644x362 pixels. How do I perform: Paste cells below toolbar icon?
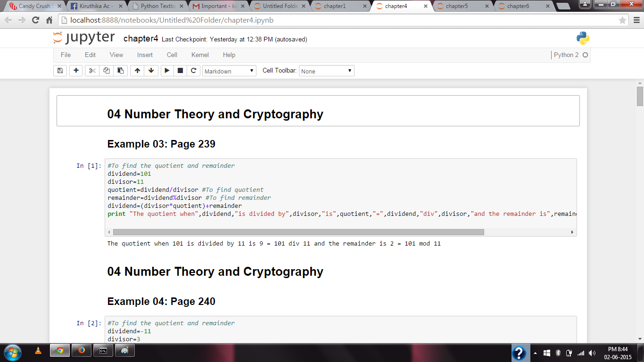coord(121,71)
